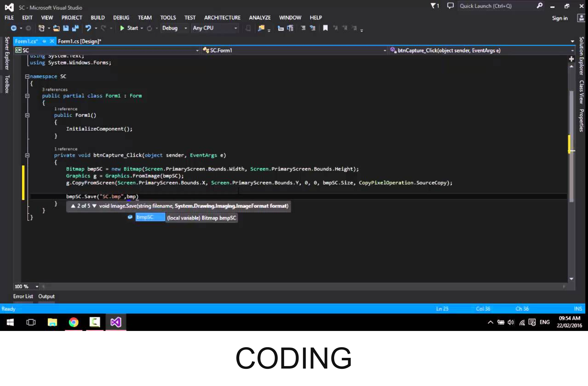Click the Save All toolbar icon
Screen dimensions: 588x386
point(75,28)
